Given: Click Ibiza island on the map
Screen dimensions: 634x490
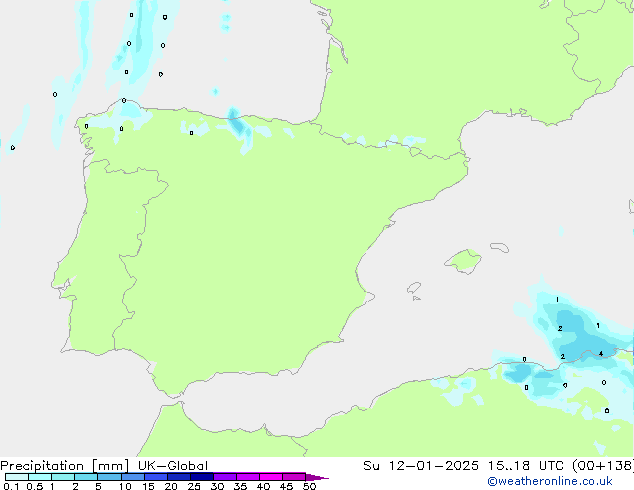Looking at the screenshot, I should click(414, 288).
